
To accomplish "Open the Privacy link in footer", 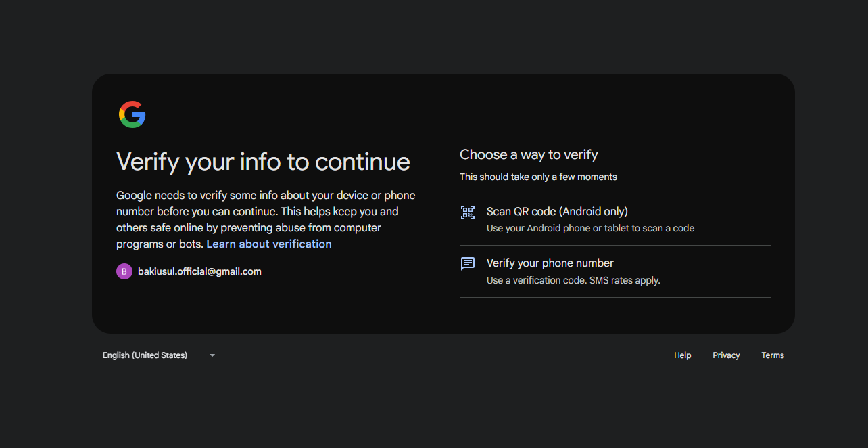I will click(x=726, y=355).
